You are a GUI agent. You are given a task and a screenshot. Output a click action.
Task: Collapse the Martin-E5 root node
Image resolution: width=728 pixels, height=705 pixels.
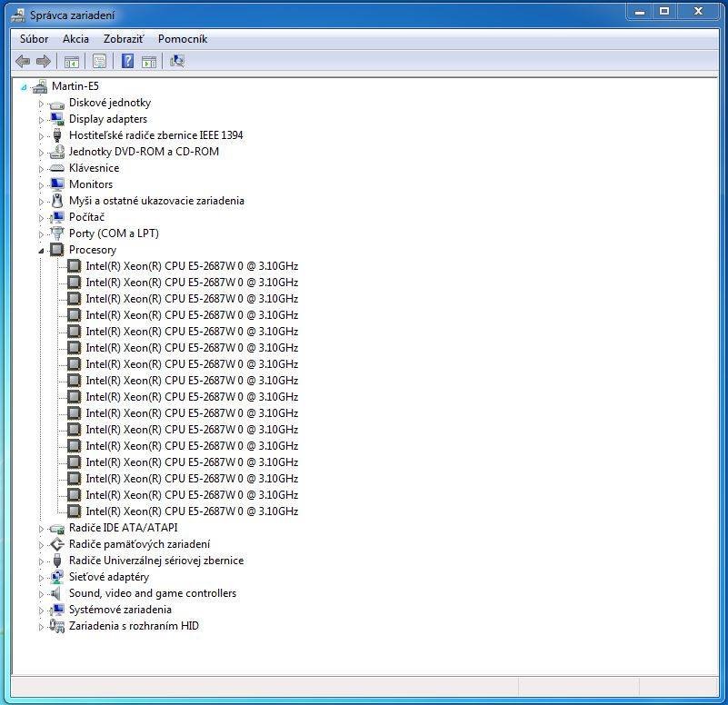click(24, 87)
